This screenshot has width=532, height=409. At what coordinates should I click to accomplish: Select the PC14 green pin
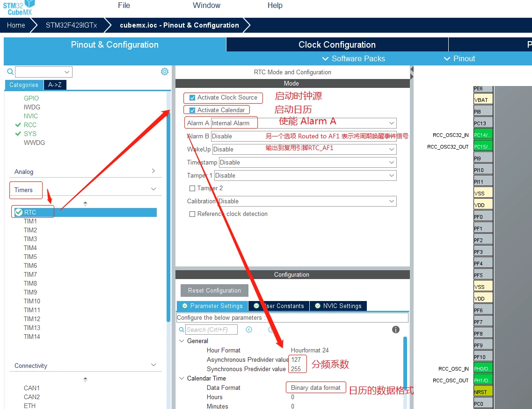483,135
